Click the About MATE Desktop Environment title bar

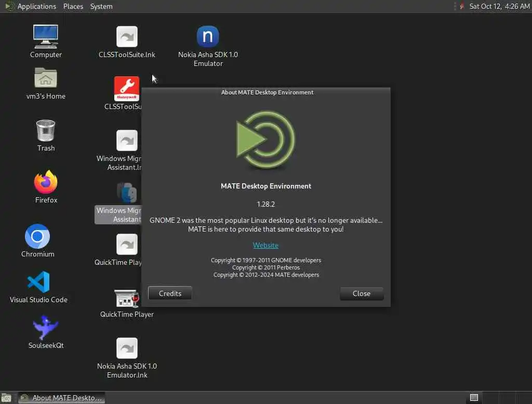coord(266,92)
